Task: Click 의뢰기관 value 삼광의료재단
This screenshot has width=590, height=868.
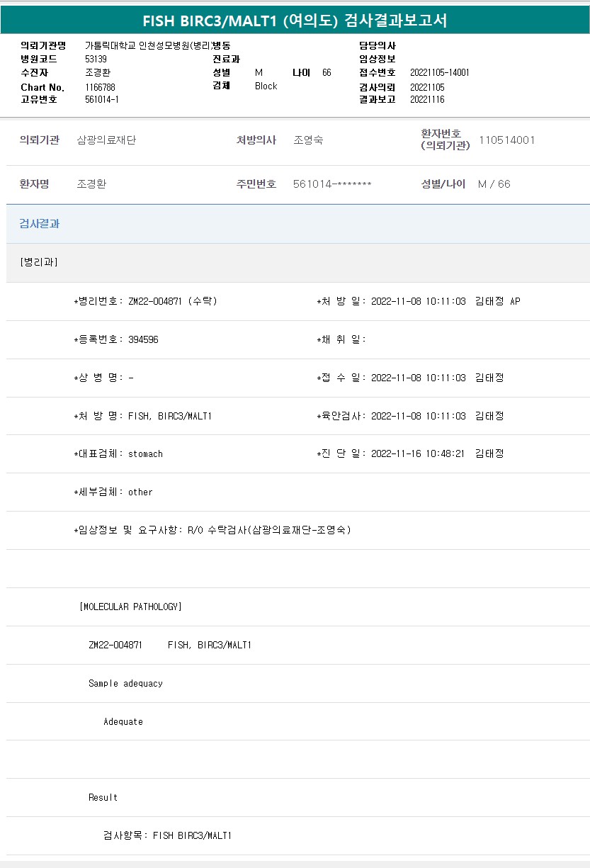Action: coord(106,140)
